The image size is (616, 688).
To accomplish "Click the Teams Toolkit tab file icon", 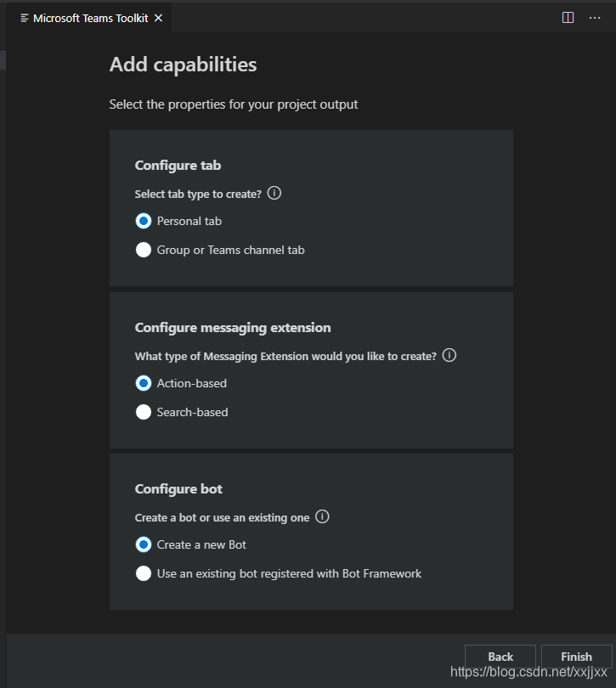I will [x=24, y=18].
